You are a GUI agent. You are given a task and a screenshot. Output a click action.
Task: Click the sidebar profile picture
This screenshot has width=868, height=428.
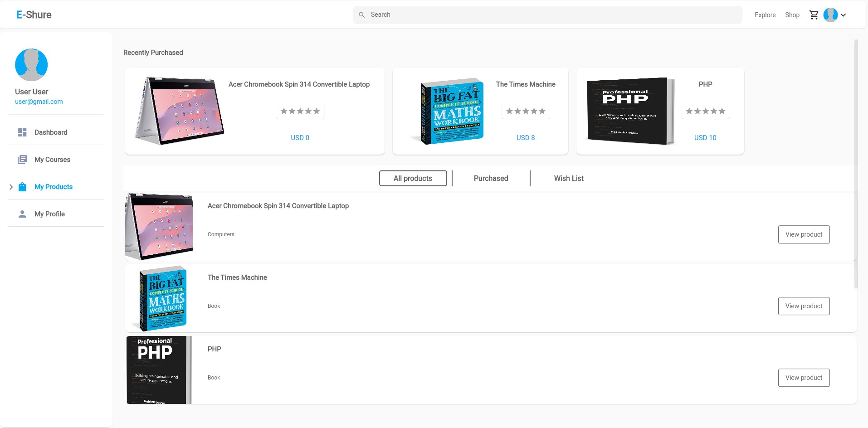click(31, 65)
